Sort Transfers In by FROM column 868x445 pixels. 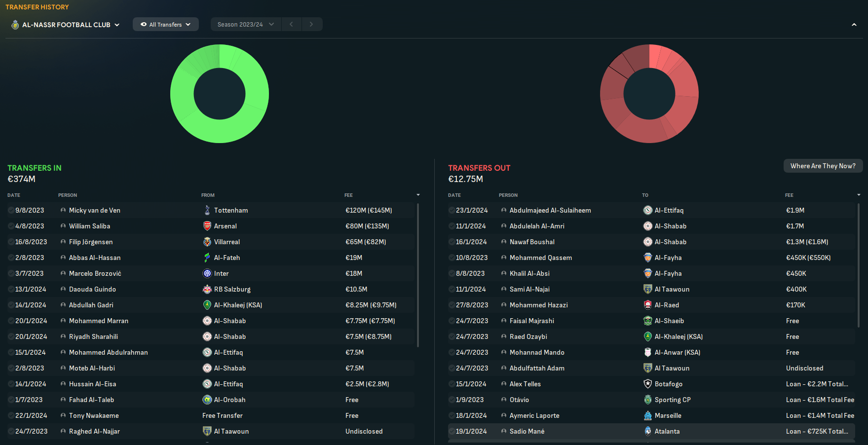tap(208, 195)
